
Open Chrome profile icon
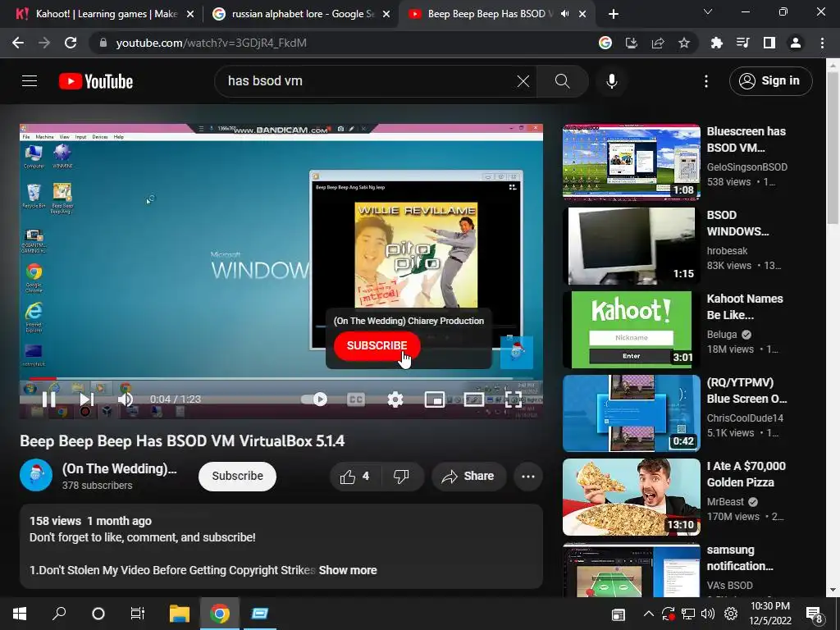[x=796, y=43]
